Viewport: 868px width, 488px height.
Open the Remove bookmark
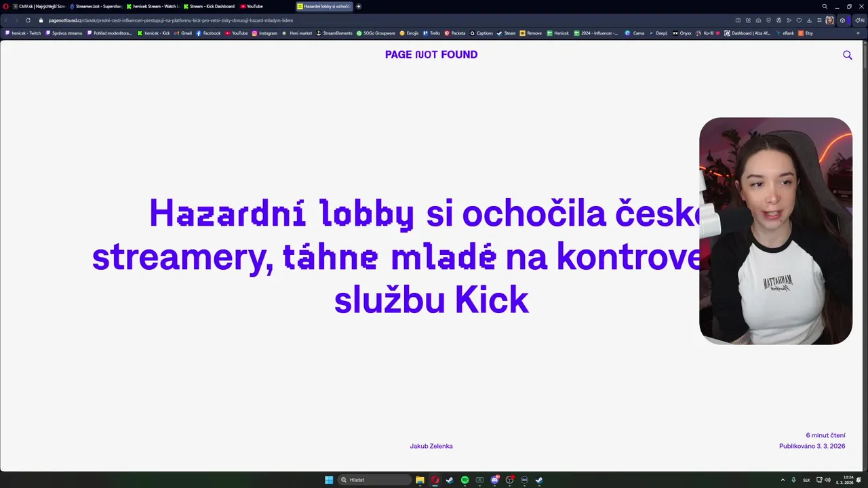[531, 33]
